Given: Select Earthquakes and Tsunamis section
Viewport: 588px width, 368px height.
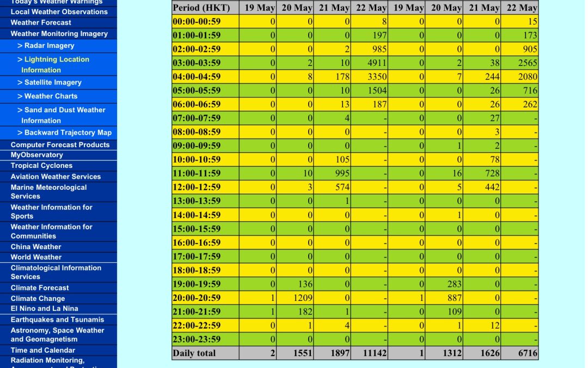Looking at the screenshot, I should pyautogui.click(x=57, y=319).
